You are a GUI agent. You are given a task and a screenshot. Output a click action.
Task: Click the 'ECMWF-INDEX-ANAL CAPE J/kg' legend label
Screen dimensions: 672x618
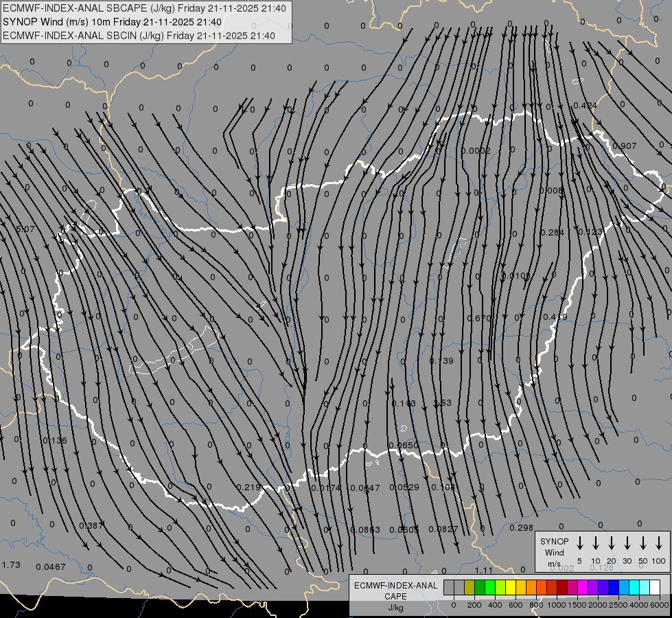tap(395, 596)
